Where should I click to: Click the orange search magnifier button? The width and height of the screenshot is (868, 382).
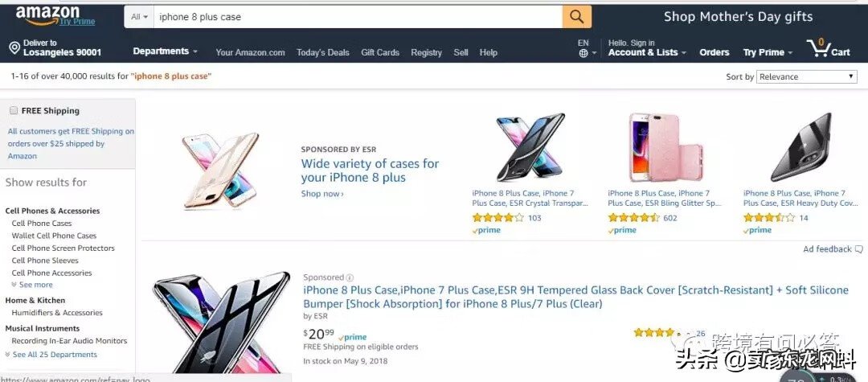576,16
